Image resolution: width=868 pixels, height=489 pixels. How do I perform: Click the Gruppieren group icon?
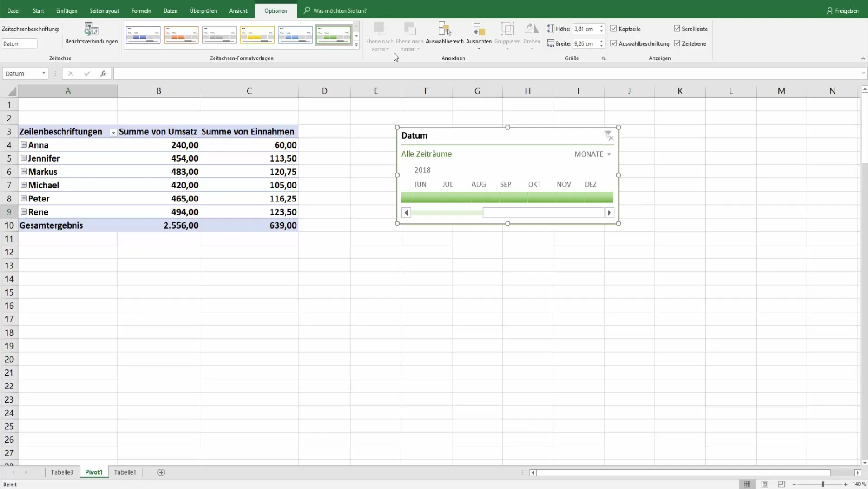(507, 29)
